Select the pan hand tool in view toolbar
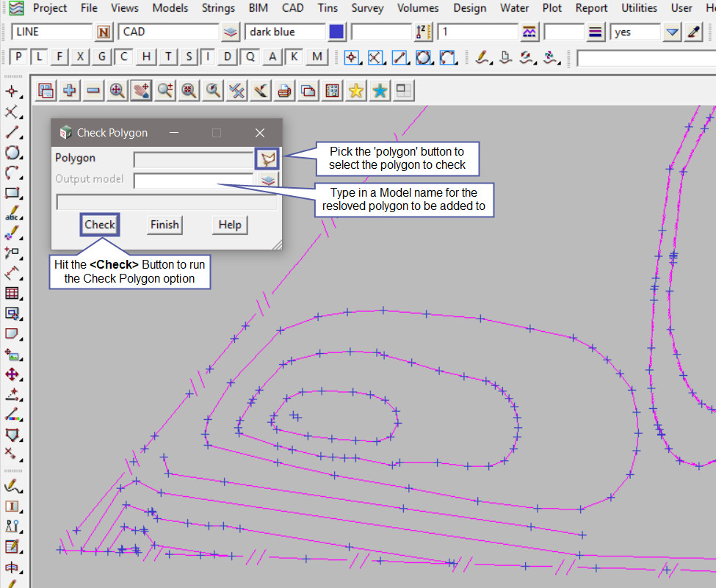This screenshot has height=588, width=716. 141,90
